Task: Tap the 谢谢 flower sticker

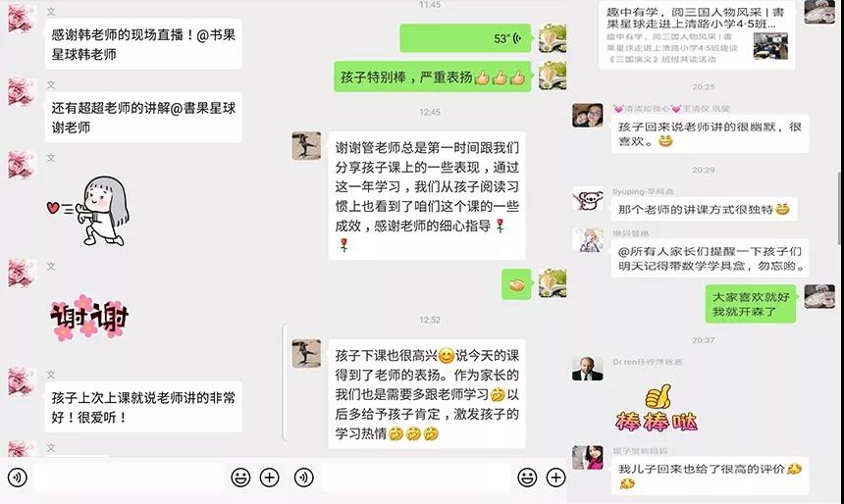Action: pyautogui.click(x=89, y=318)
